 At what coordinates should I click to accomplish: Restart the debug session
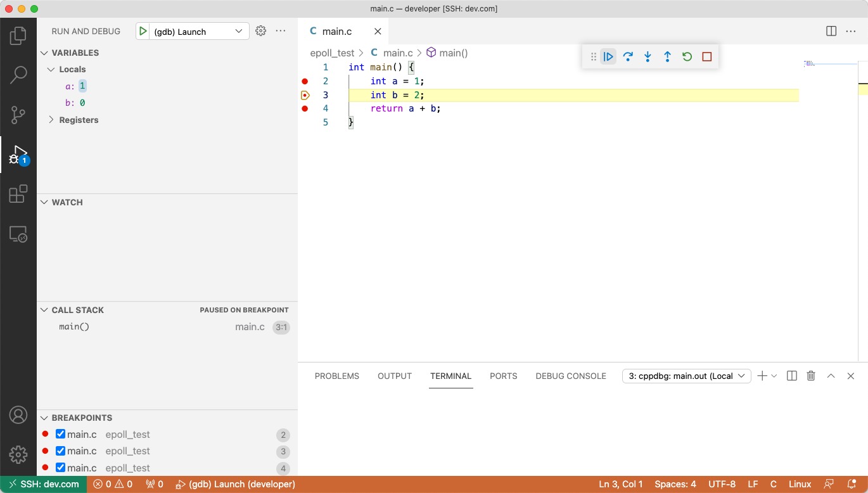point(687,57)
